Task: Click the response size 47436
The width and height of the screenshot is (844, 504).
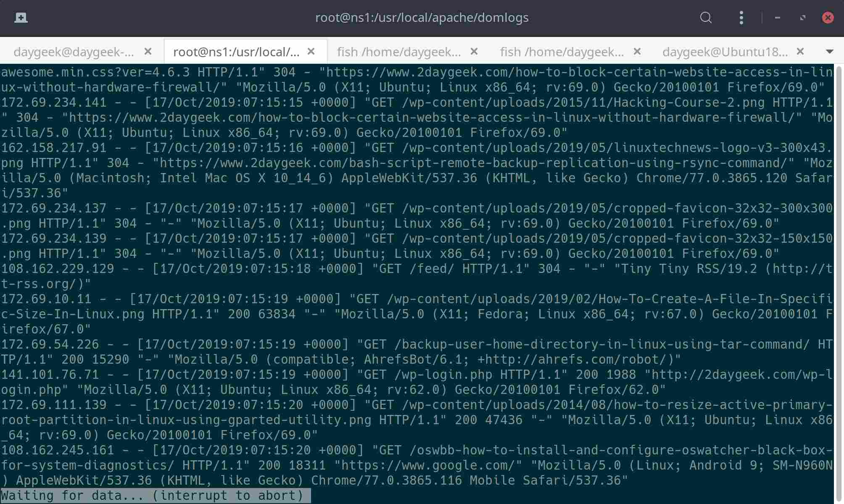Action: 504,420
